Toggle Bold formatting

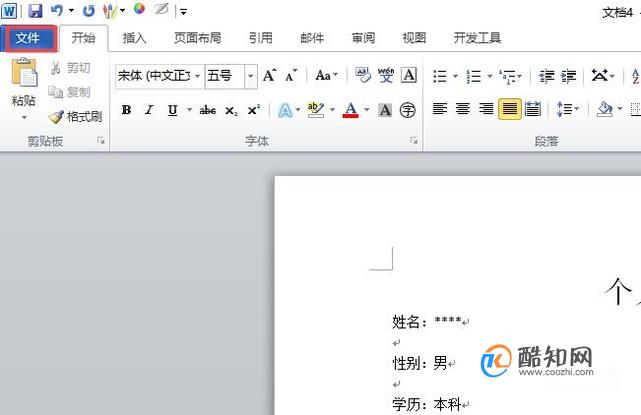(x=126, y=110)
